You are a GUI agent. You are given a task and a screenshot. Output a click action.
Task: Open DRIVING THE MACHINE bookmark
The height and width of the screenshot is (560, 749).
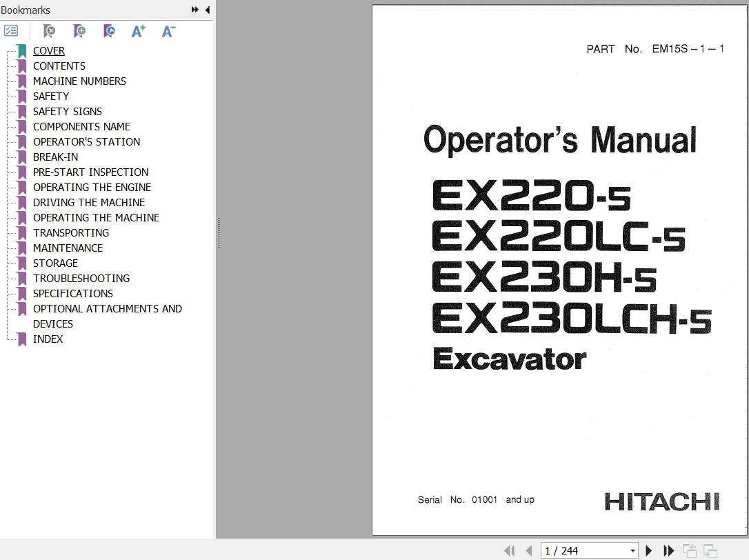click(x=89, y=203)
